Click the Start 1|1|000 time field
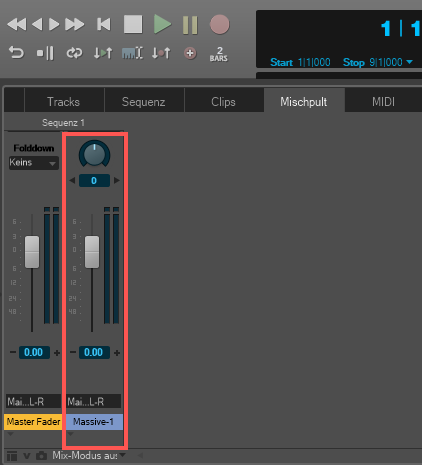 click(x=300, y=62)
